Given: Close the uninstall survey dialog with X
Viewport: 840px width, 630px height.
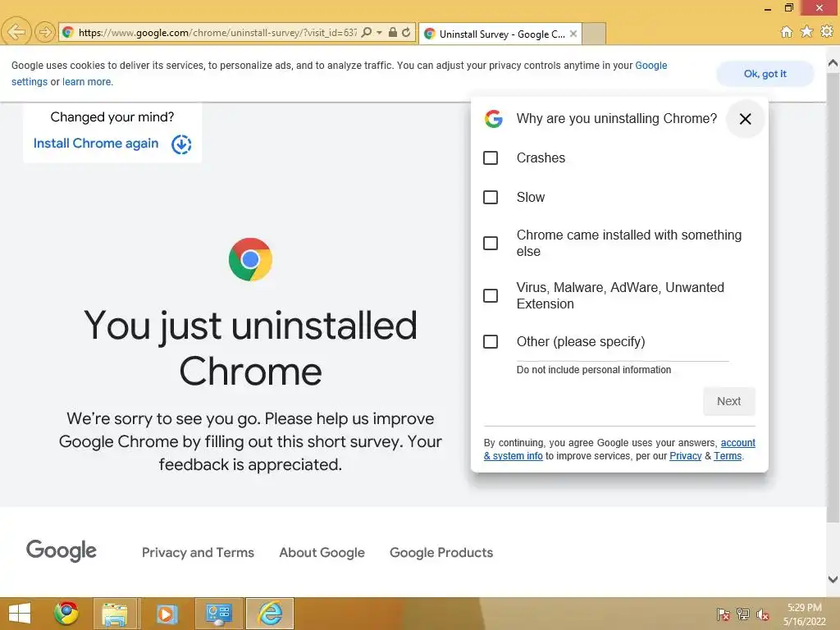Looking at the screenshot, I should pyautogui.click(x=745, y=119).
